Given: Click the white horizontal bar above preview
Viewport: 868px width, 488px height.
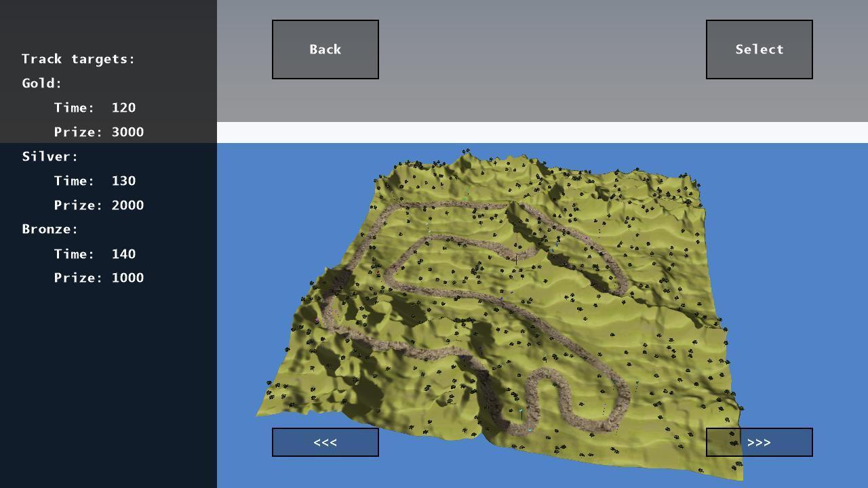Looking at the screenshot, I should pyautogui.click(x=542, y=132).
